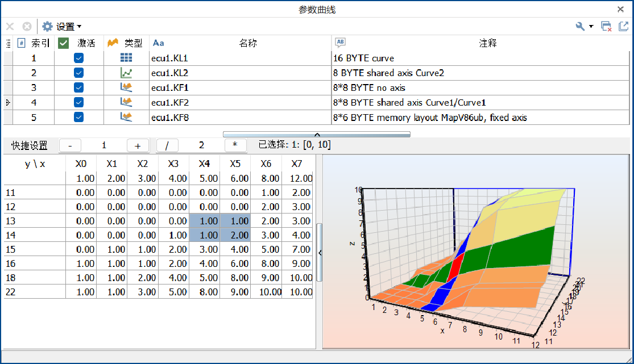Viewport: 634px width, 364px height.
Task: Click the 注释 column header
Action: tap(488, 43)
